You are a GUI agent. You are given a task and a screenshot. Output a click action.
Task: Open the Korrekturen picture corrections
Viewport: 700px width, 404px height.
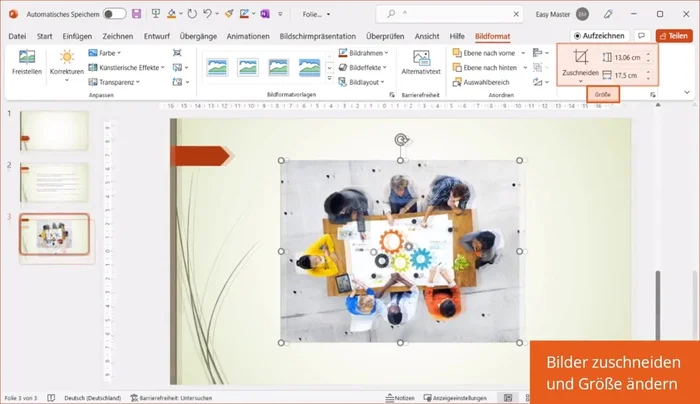[x=66, y=64]
